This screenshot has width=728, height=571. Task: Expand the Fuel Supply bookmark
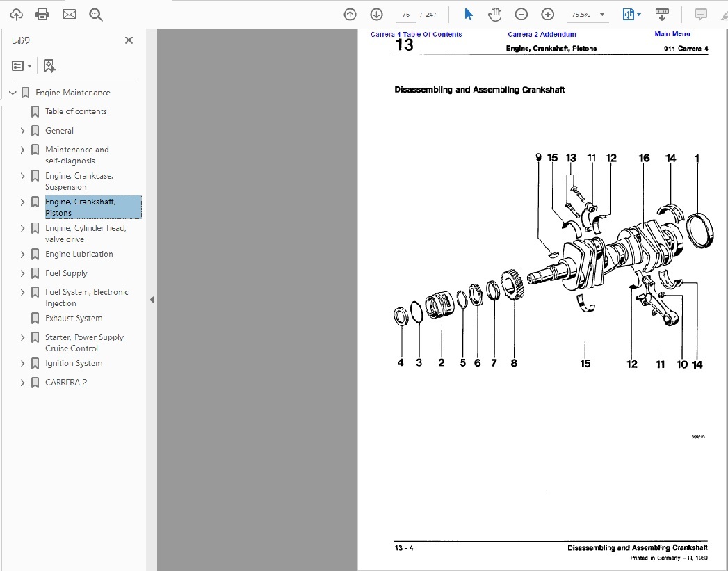point(22,273)
